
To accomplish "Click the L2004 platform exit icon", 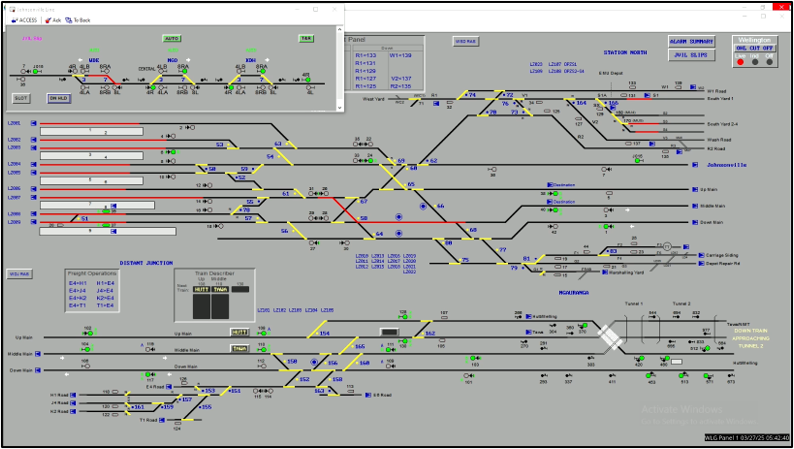I will coord(33,165).
